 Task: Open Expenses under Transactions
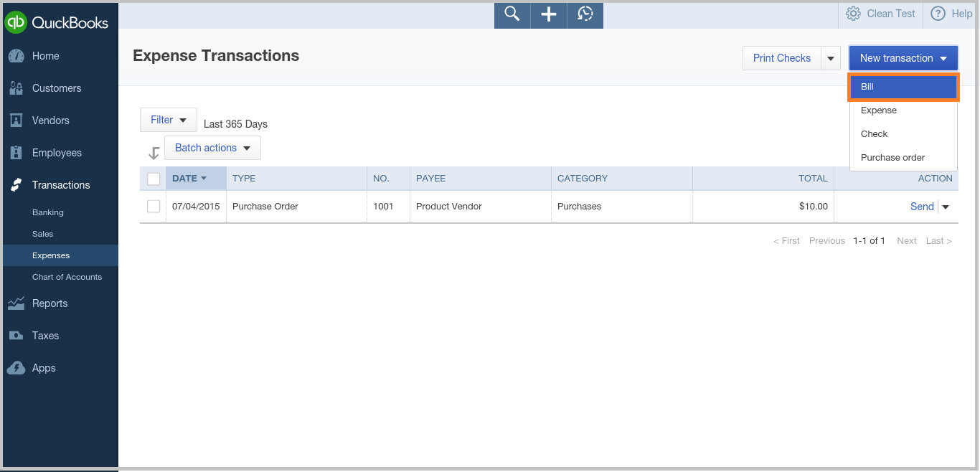tap(60, 255)
